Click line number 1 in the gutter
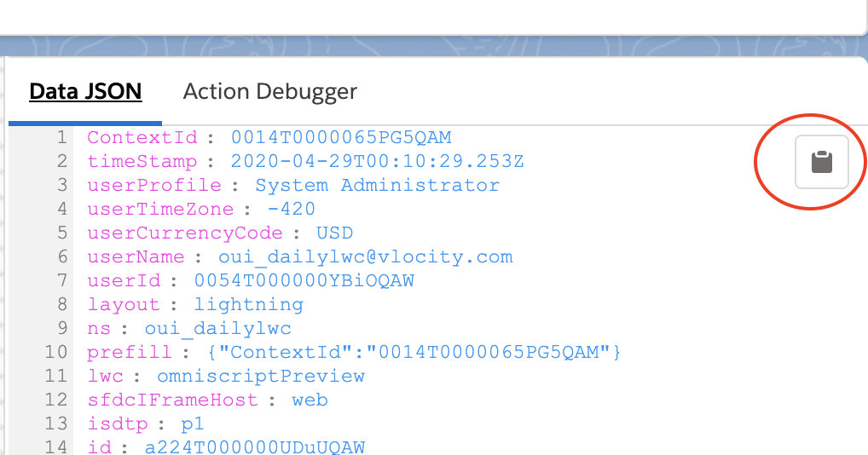The image size is (868, 455). [62, 137]
